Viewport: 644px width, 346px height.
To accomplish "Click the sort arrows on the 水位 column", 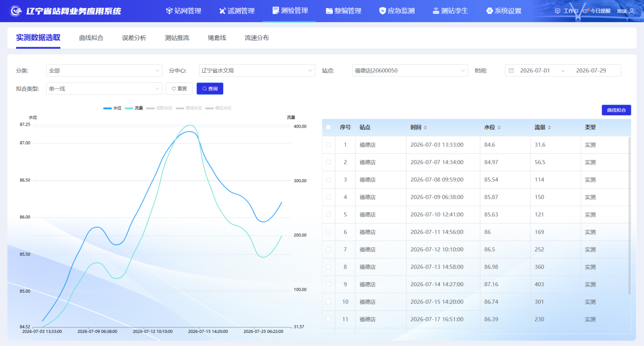I will pos(499,128).
